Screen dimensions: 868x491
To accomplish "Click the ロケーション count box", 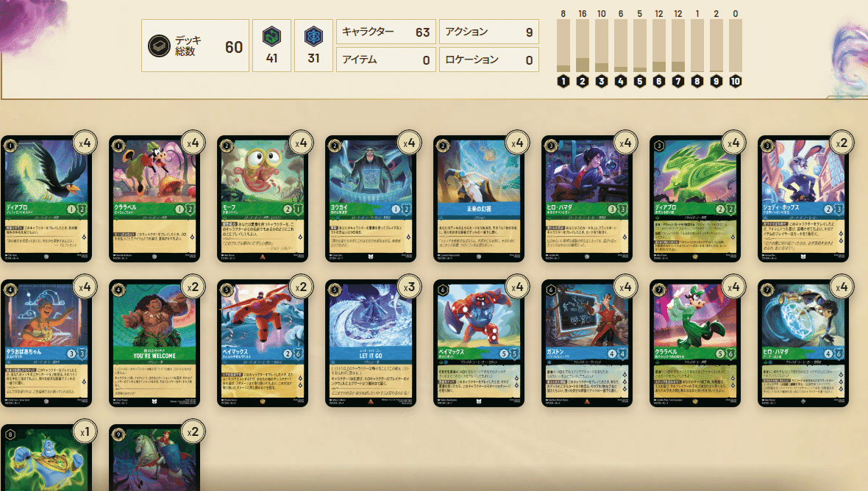I will coord(489,60).
